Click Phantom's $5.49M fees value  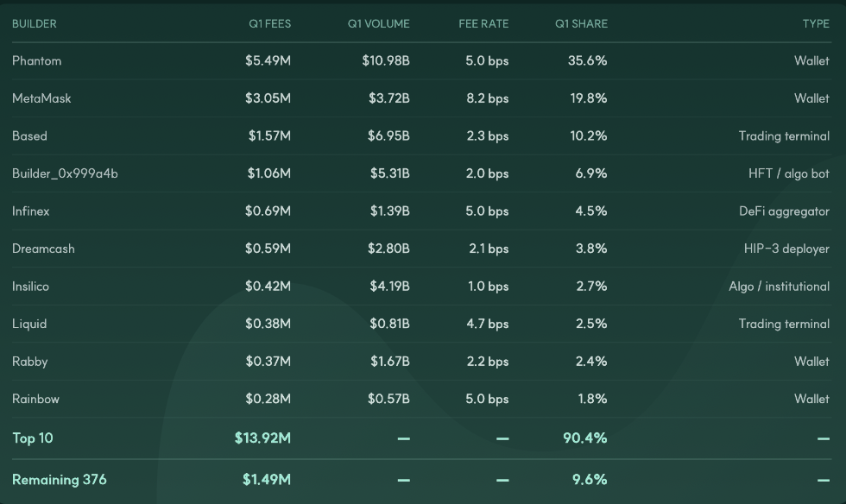pyautogui.click(x=268, y=60)
